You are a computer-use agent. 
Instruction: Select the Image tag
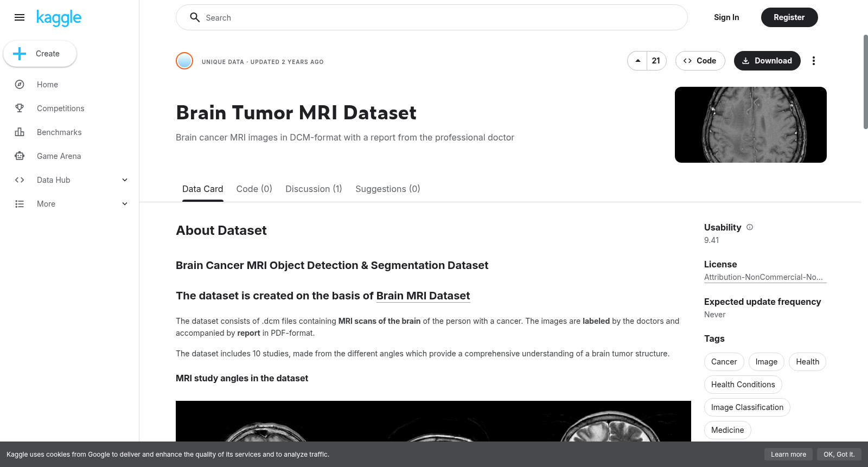point(767,362)
